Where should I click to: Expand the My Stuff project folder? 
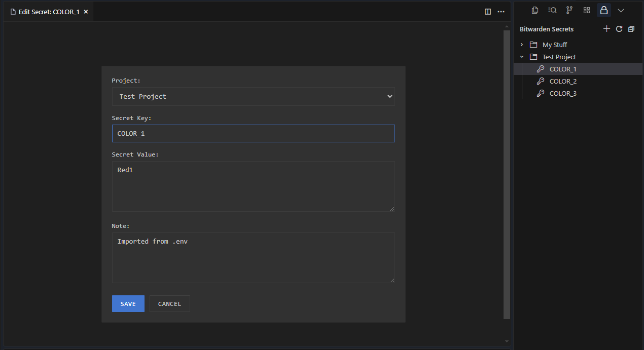pyautogui.click(x=522, y=45)
